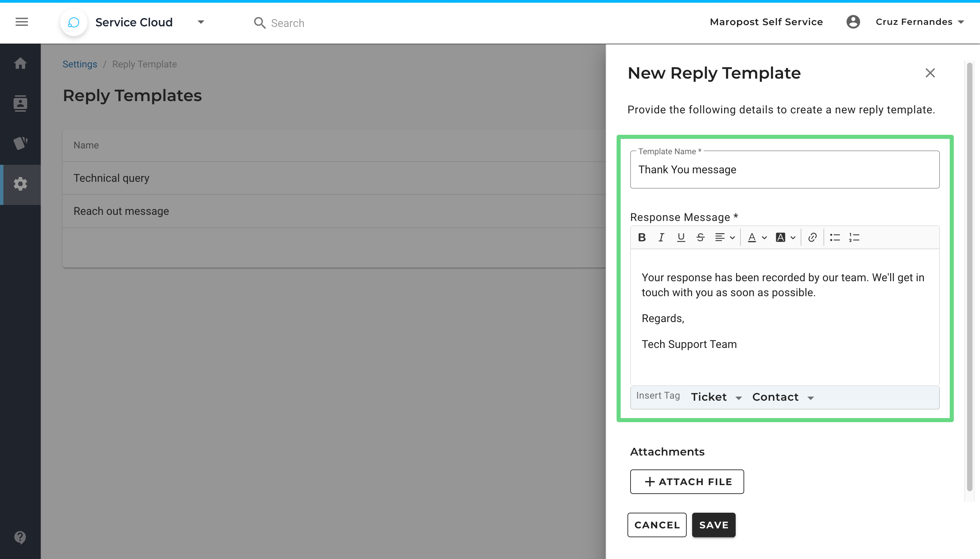The width and height of the screenshot is (980, 559).
Task: Go to the home icon in the sidebar
Action: (x=20, y=63)
